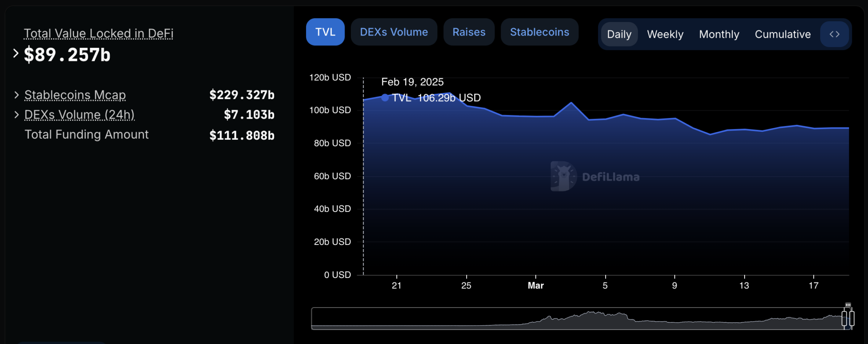
Task: Click the right handle of the range slider
Action: pos(851,318)
